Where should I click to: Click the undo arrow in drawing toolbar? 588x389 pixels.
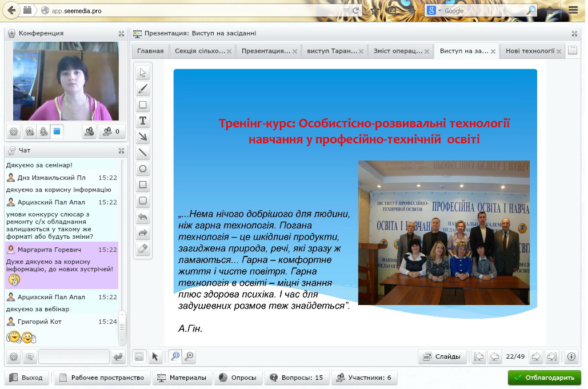tap(143, 216)
